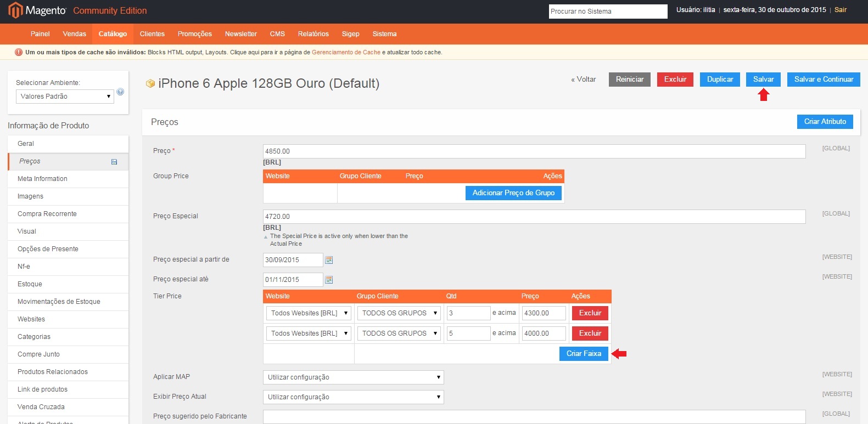This screenshot has height=424, width=868.
Task: Delete the 4000.00 tier with Excluir
Action: [x=590, y=333]
